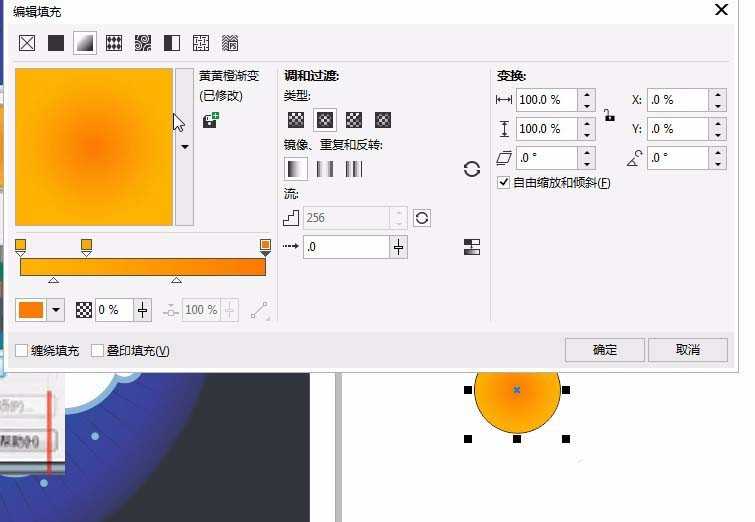The image size is (755, 522).
Task: Switch to Uniform Fill type
Action: point(56,43)
